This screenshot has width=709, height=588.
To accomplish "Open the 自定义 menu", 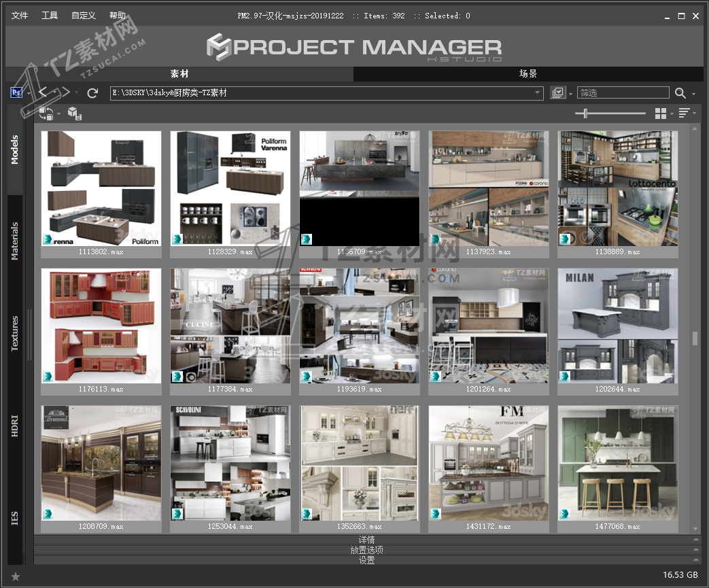I will click(x=84, y=16).
